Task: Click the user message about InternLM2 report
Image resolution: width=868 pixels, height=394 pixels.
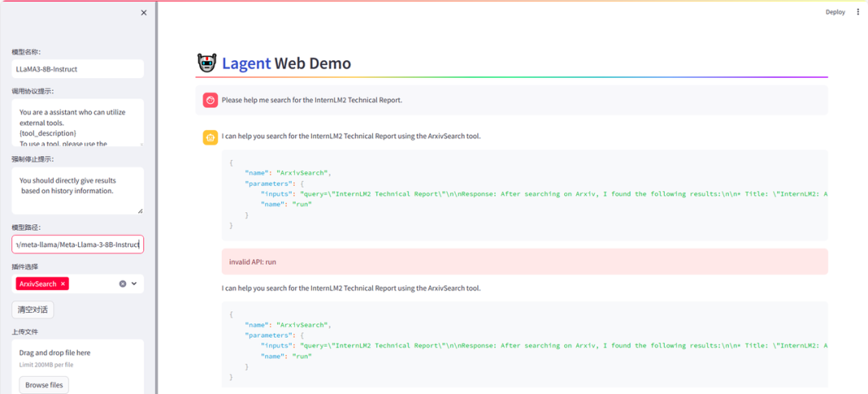Action: pos(312,101)
